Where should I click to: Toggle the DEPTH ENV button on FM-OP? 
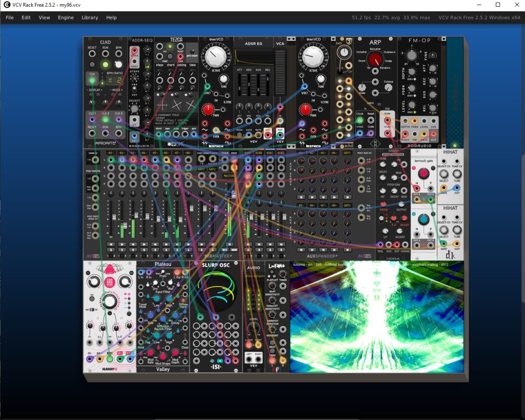415,79
